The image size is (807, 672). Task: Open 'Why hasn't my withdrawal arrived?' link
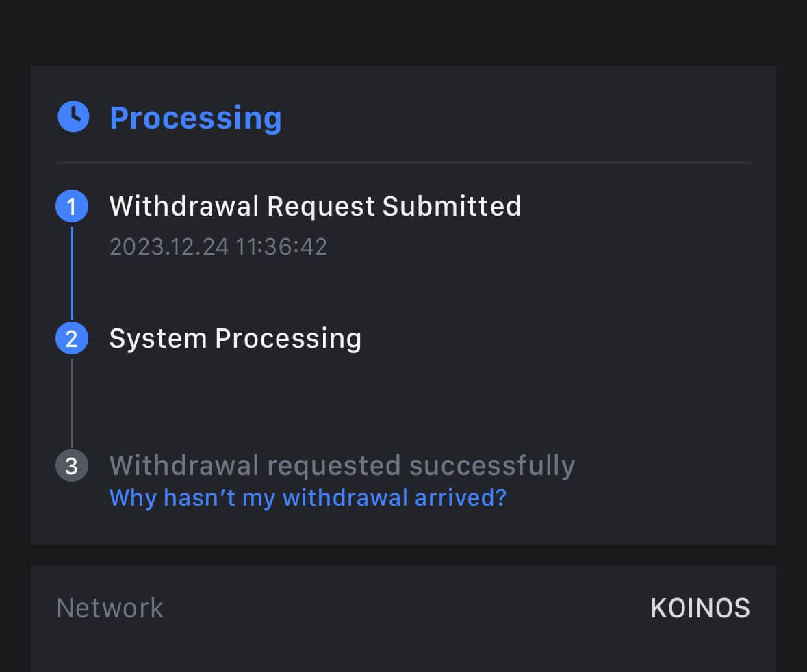(307, 497)
